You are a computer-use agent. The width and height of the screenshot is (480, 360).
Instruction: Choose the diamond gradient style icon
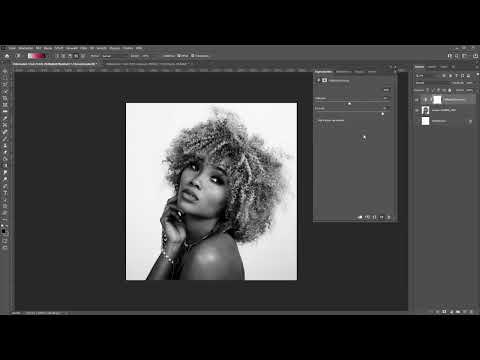pos(82,56)
